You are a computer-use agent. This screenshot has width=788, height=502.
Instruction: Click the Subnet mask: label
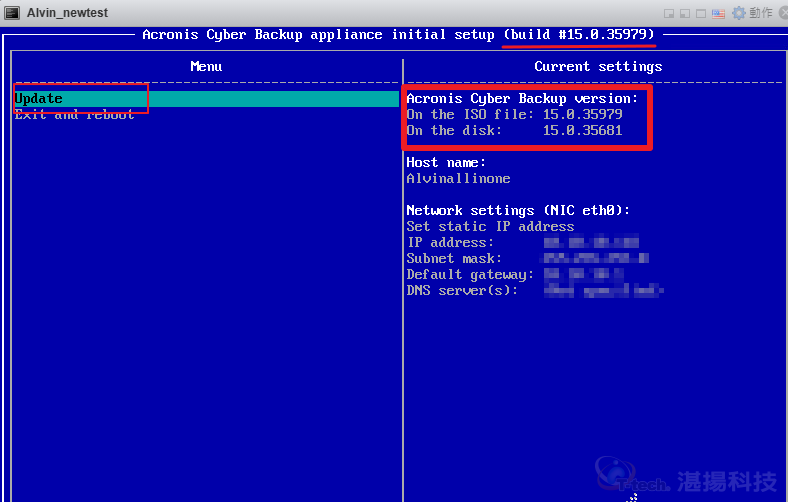coord(454,259)
